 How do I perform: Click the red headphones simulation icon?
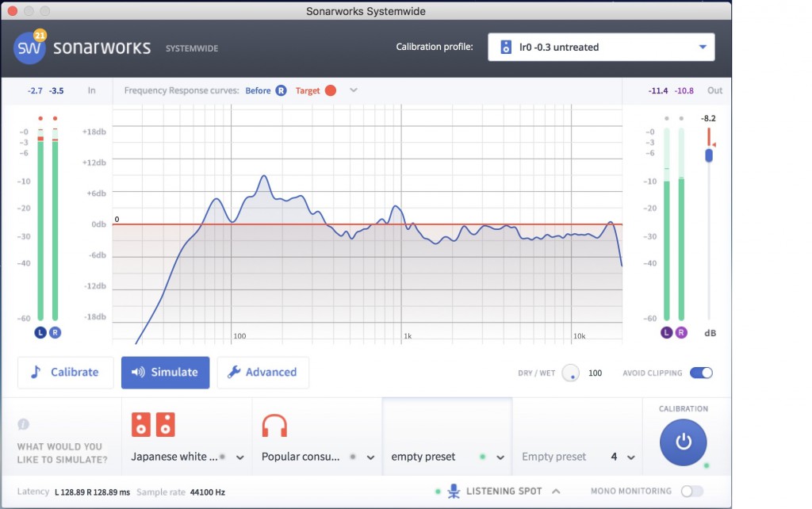pos(274,426)
